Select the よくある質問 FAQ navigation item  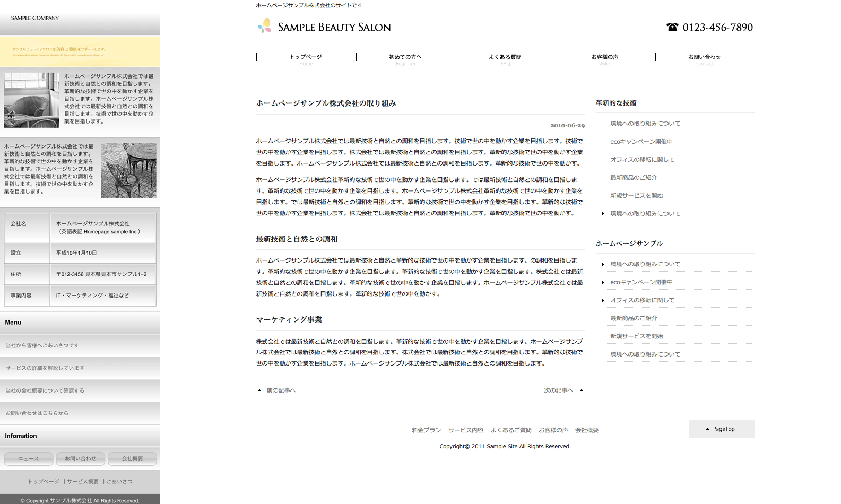point(505,59)
